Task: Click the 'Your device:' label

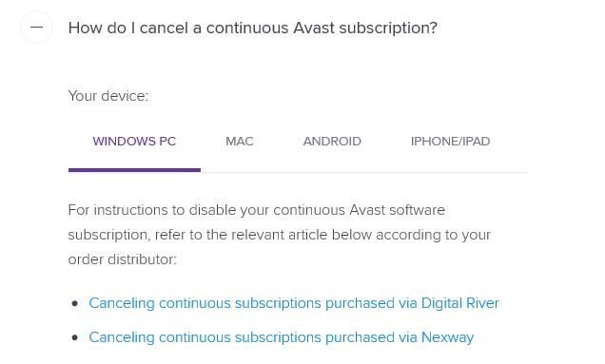Action: [108, 96]
